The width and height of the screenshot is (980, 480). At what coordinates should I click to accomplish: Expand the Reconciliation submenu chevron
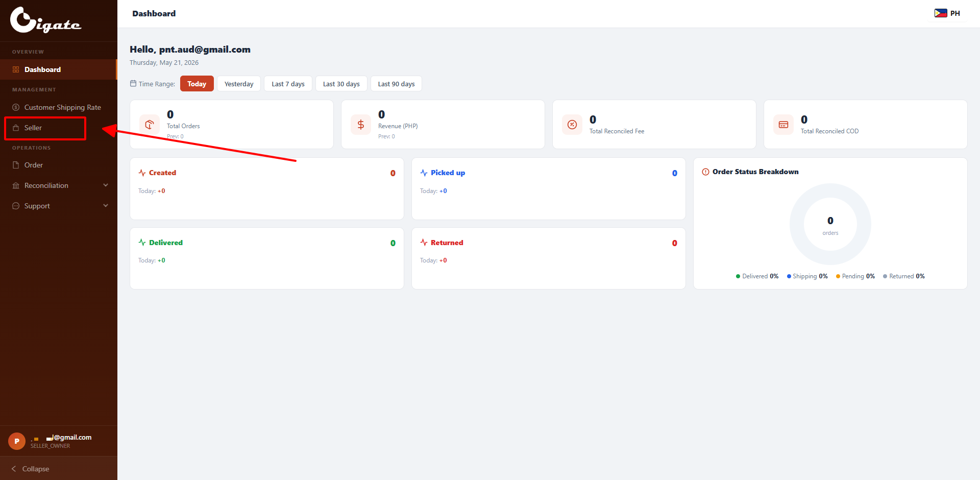[106, 185]
